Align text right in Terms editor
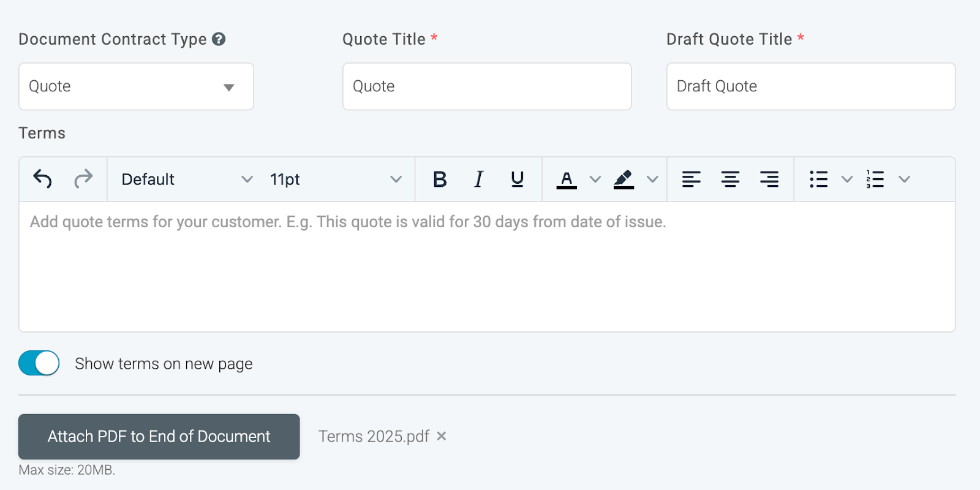980x490 pixels. click(769, 179)
